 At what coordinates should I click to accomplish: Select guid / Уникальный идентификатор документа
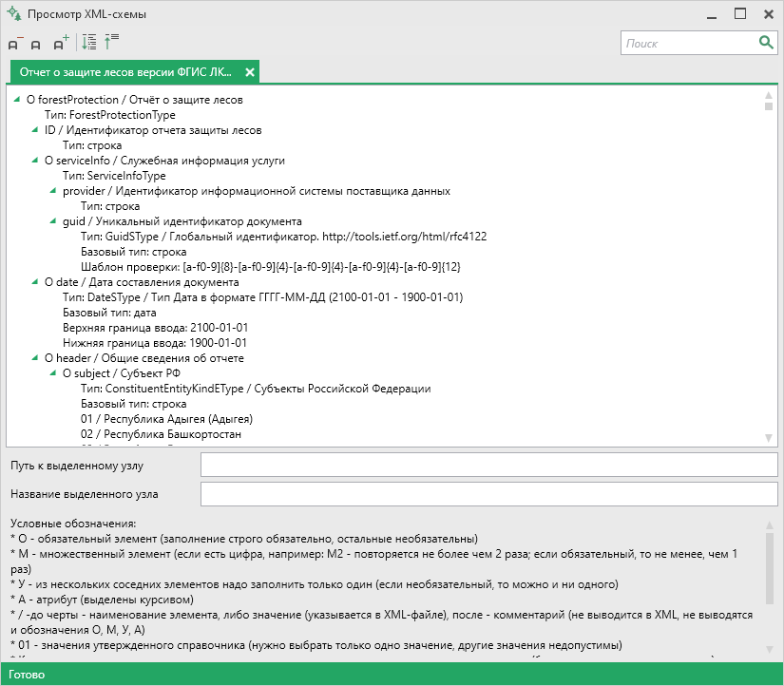click(x=182, y=221)
